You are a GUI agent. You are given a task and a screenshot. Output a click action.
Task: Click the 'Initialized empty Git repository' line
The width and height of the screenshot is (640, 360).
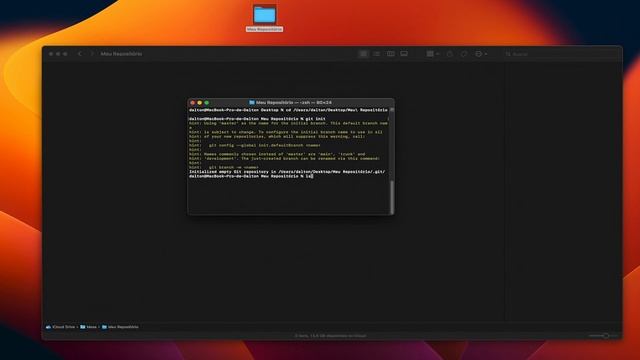coord(287,172)
